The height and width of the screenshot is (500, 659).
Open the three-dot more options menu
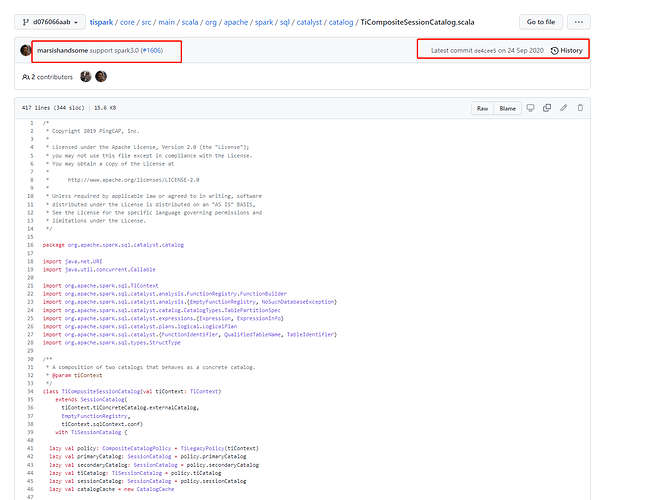(579, 22)
